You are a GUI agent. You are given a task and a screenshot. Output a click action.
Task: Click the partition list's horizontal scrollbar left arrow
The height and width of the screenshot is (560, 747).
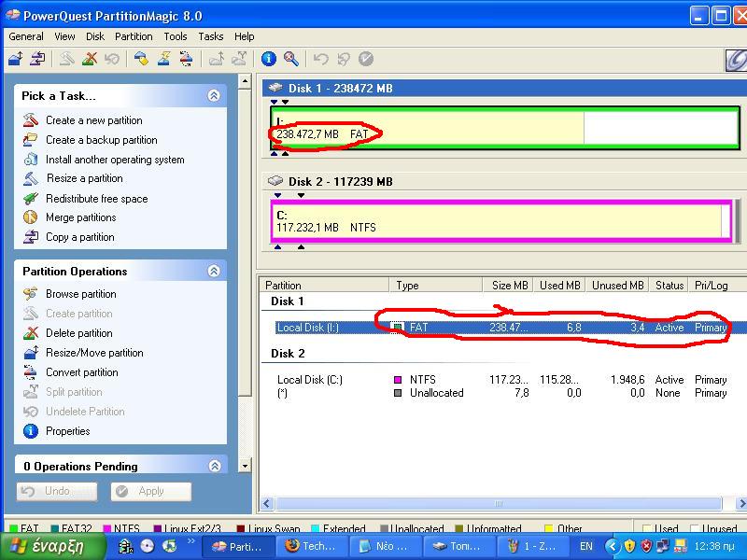point(267,503)
